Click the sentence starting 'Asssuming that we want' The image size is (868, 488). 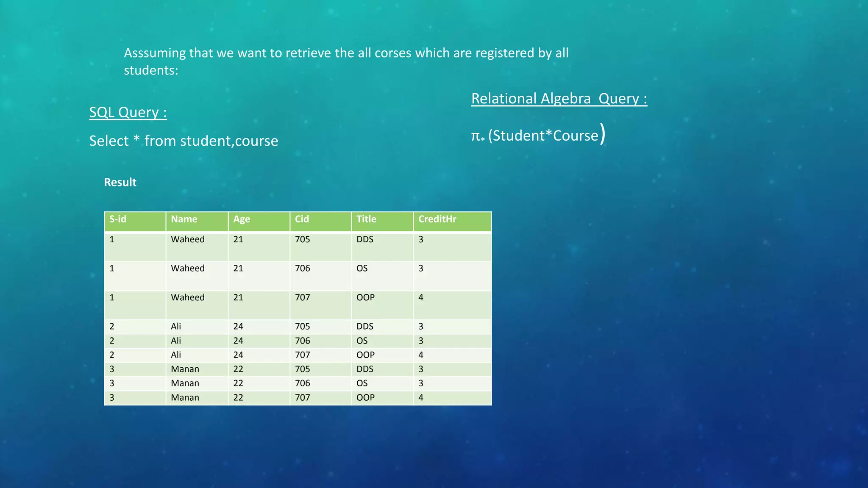(x=346, y=61)
